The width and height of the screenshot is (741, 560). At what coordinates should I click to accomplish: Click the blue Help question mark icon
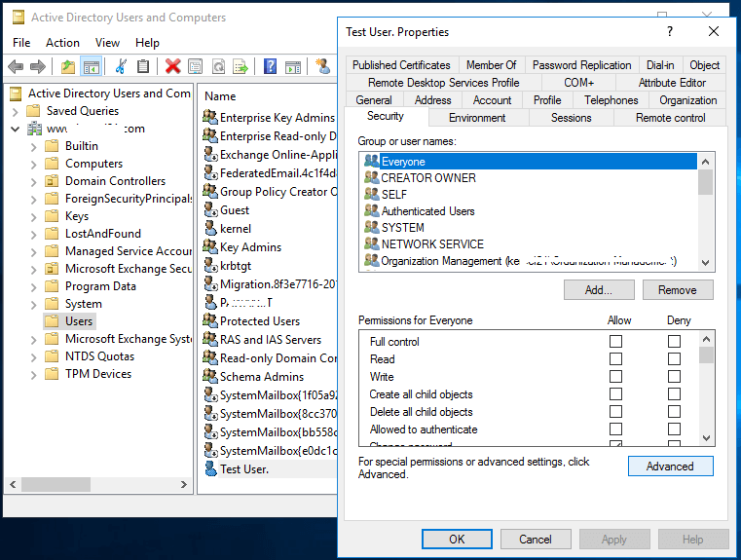(x=270, y=66)
